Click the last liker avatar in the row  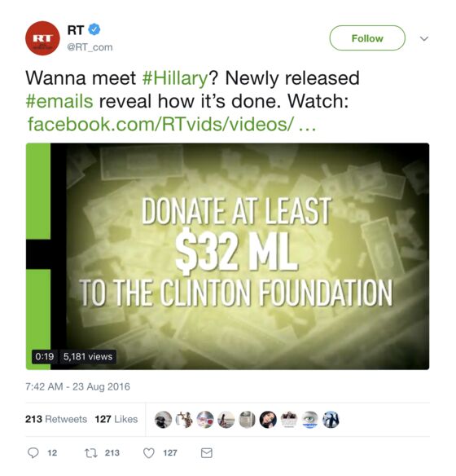331,420
